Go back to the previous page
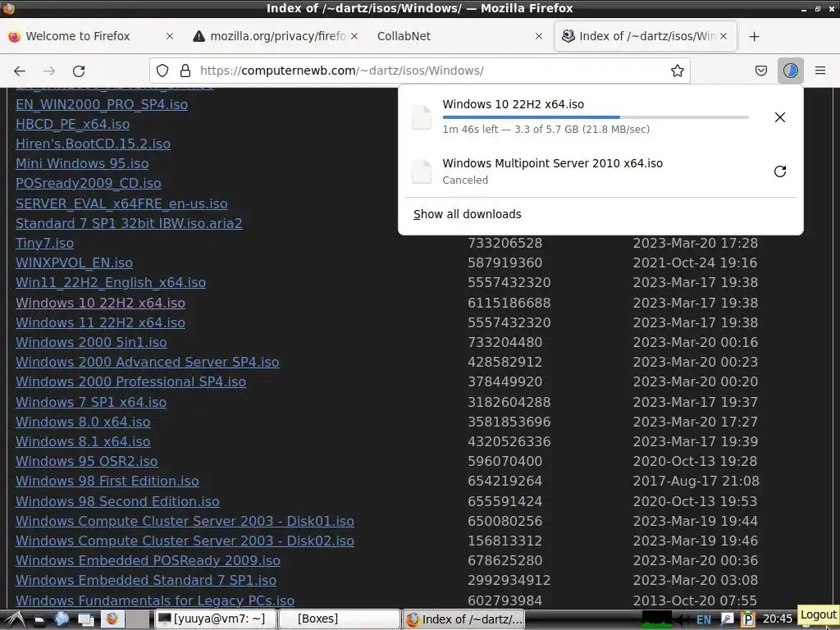 [x=20, y=71]
